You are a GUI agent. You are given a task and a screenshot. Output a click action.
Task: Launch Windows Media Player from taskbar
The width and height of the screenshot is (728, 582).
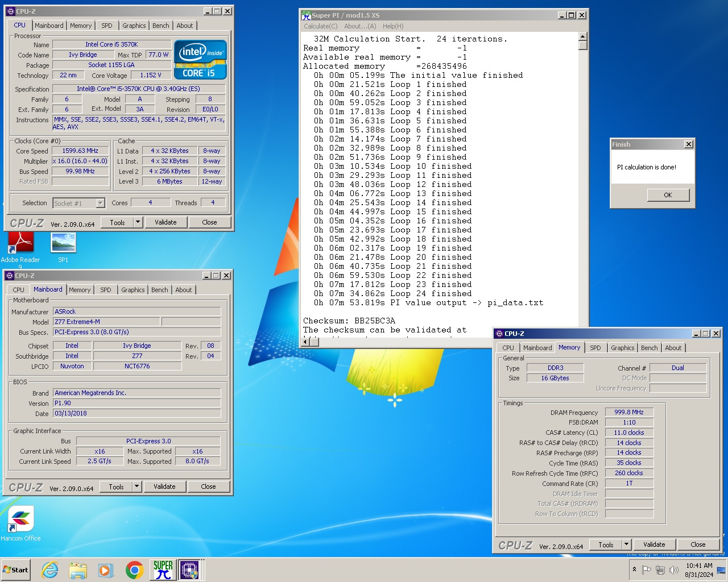[x=106, y=570]
